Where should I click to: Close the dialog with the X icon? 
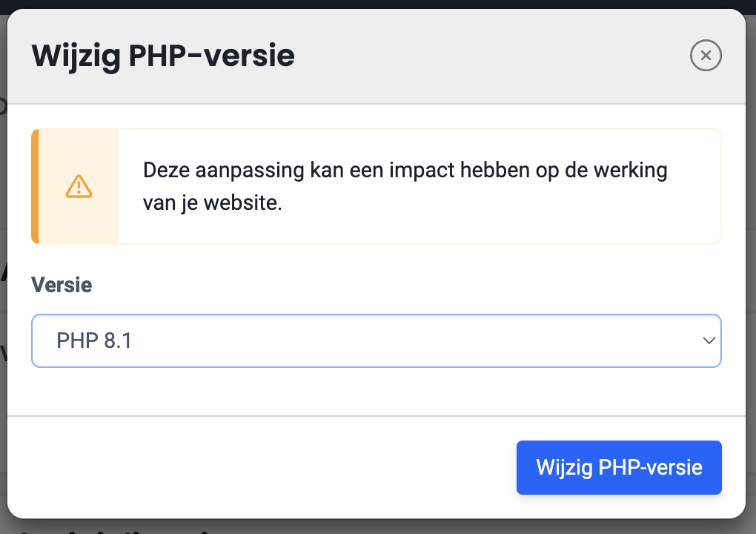tap(706, 56)
